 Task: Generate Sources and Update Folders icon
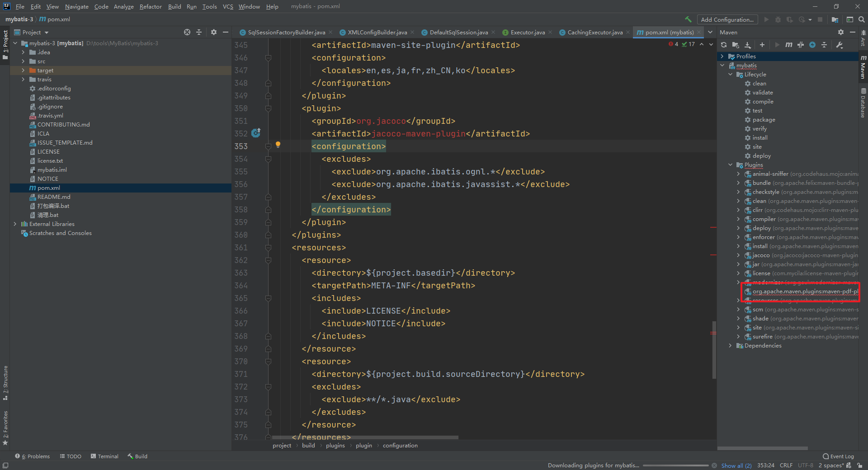(x=736, y=45)
